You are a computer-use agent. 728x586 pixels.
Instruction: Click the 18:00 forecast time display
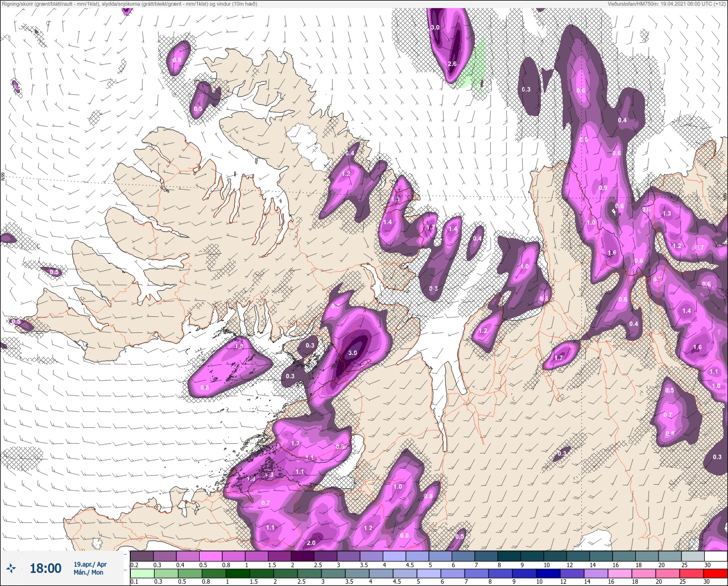pos(45,568)
